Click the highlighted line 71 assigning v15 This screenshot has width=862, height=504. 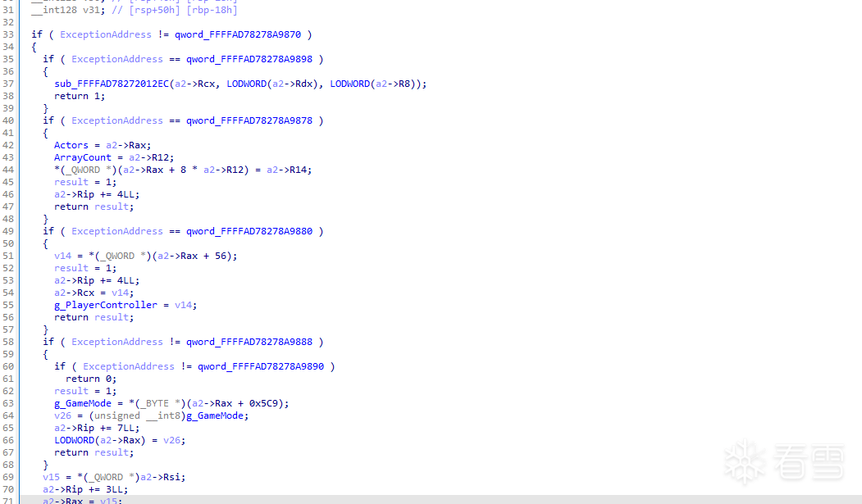tap(82, 500)
